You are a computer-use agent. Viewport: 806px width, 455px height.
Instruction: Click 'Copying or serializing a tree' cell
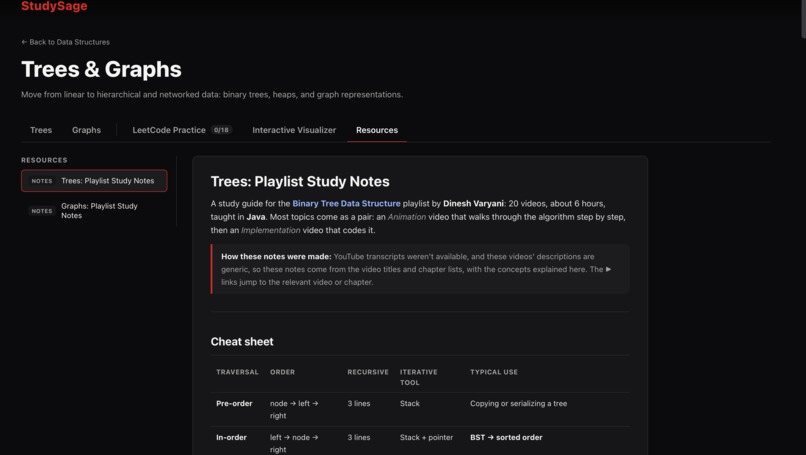point(519,404)
